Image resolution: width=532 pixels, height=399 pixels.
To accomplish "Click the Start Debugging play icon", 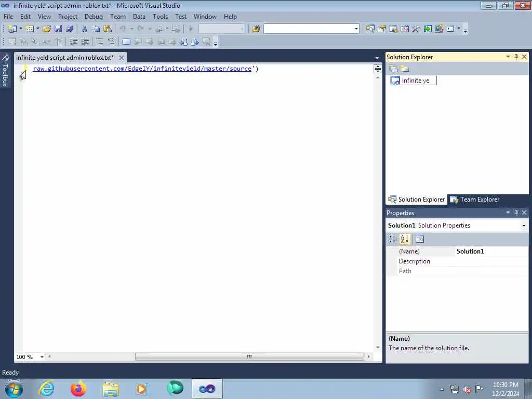I will coord(191,29).
